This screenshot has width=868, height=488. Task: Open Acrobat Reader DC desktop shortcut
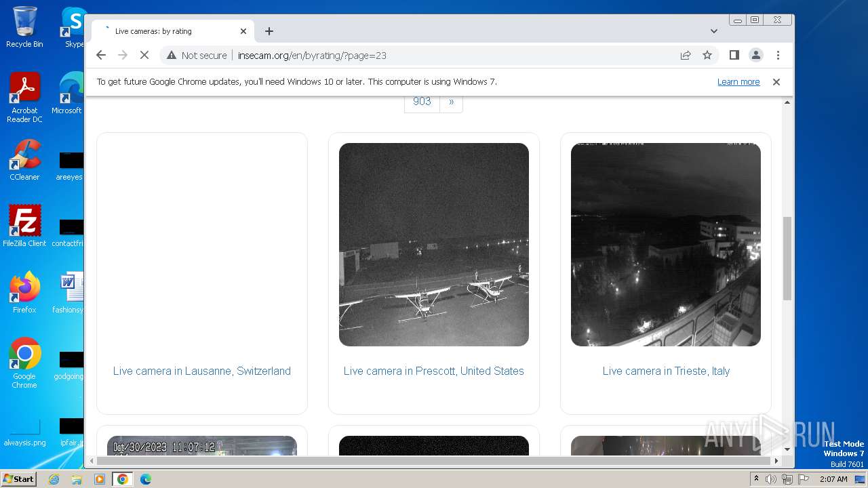(x=24, y=98)
